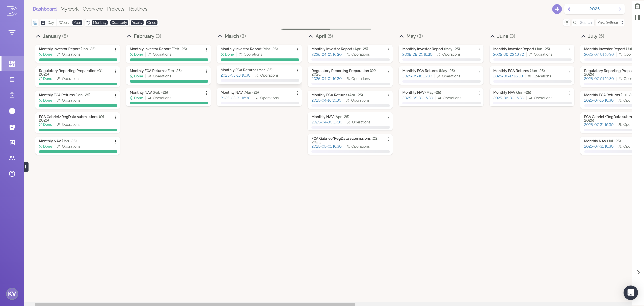Switch to Day view
Image resolution: width=644 pixels, height=306 pixels.
coord(51,23)
